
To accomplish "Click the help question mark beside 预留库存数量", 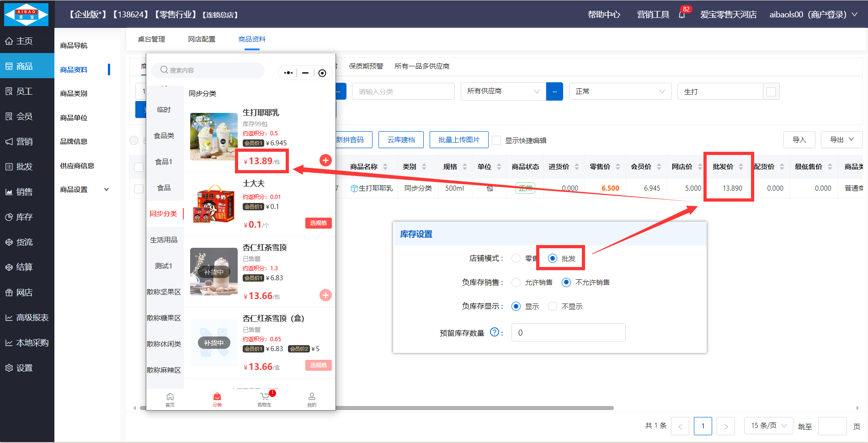I will point(494,332).
